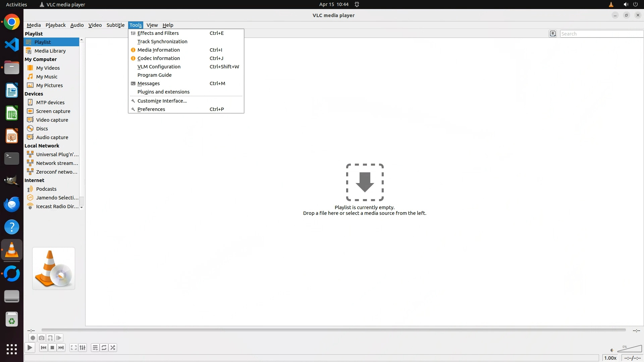Screen dimensions: 644x362
Task: Click frame-by-frame button
Action: [59, 338]
